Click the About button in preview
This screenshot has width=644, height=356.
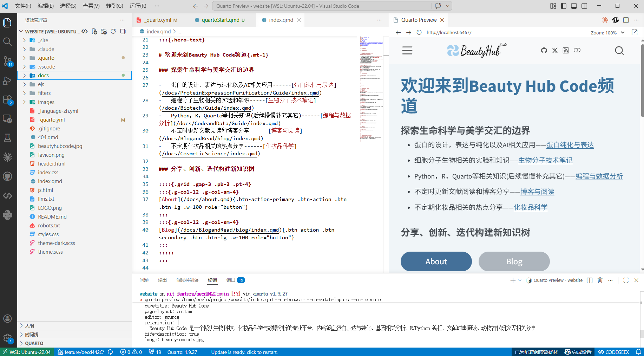click(x=436, y=261)
